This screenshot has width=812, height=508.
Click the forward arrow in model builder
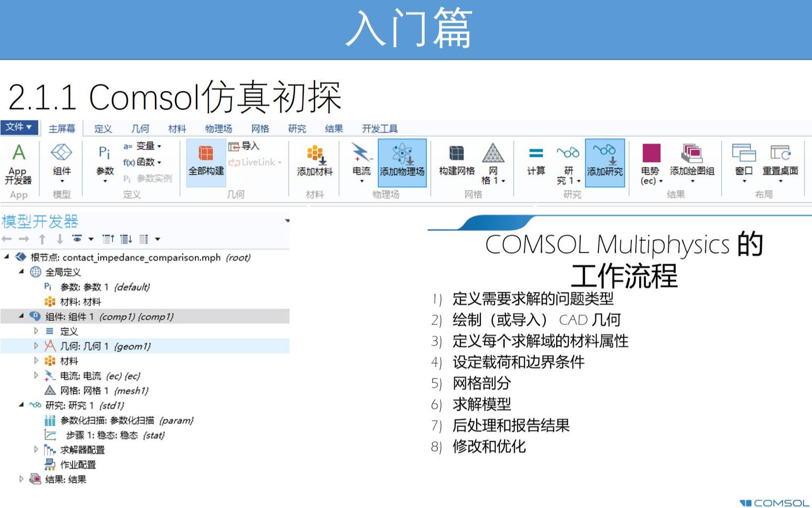tap(24, 239)
